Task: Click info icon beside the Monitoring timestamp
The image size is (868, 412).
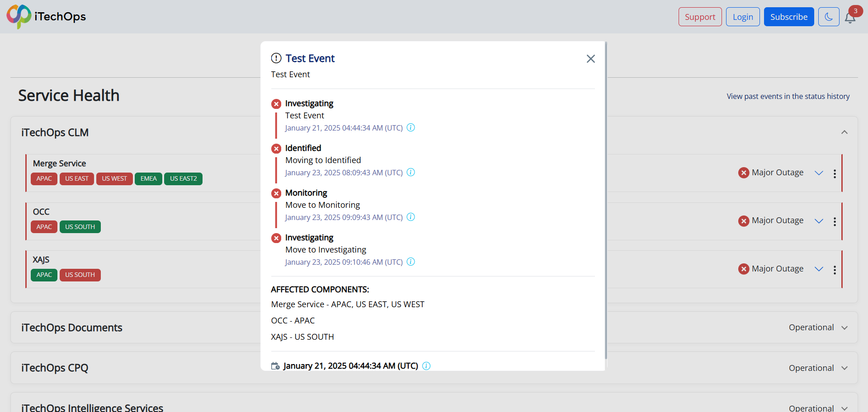Action: pos(410,217)
